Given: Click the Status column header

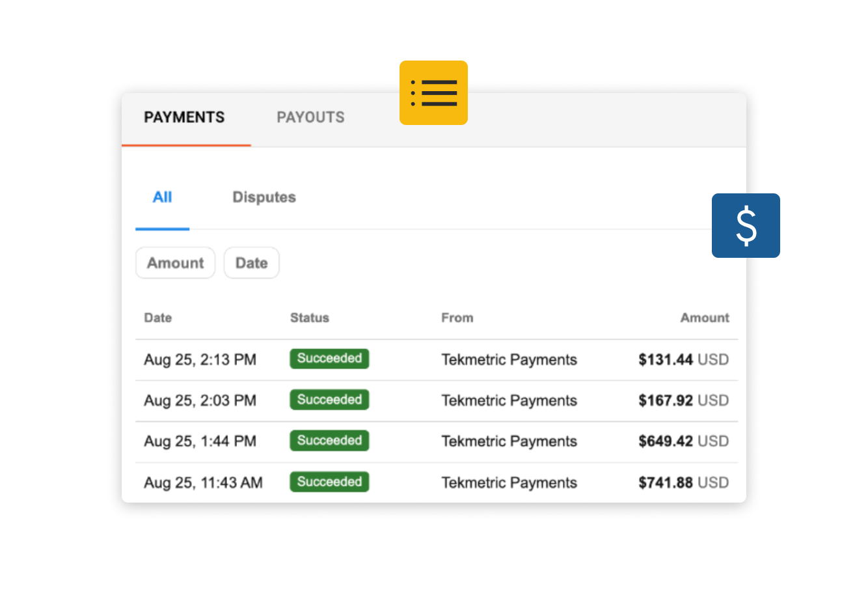Looking at the screenshot, I should [x=310, y=318].
